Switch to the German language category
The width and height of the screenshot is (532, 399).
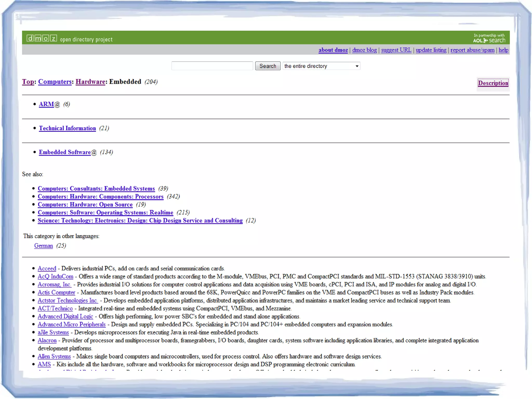pyautogui.click(x=43, y=246)
